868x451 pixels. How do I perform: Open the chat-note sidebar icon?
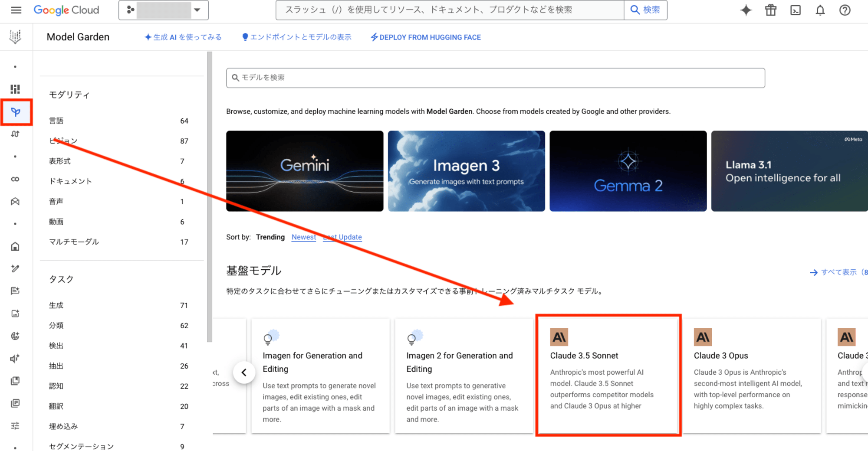(x=15, y=291)
